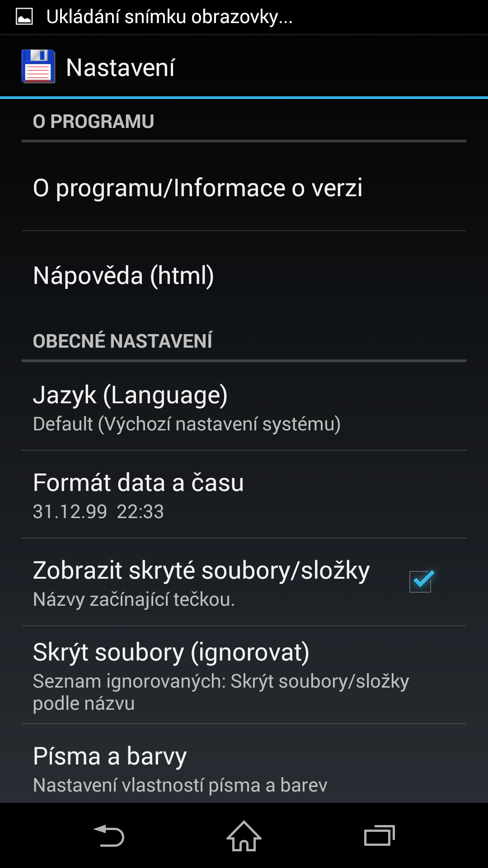The image size is (488, 868).
Task: Toggle the show hidden files checkbox
Action: point(421,581)
